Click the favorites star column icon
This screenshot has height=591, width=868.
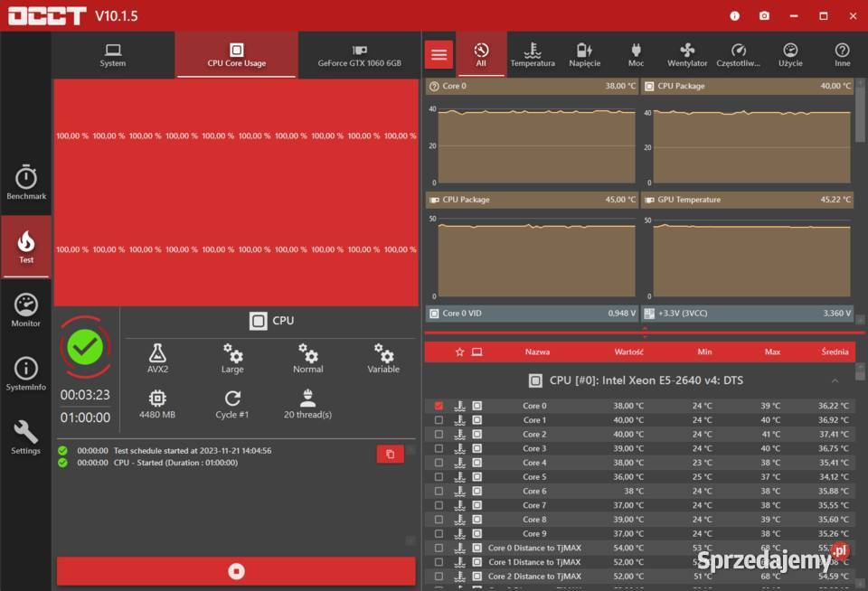click(459, 352)
